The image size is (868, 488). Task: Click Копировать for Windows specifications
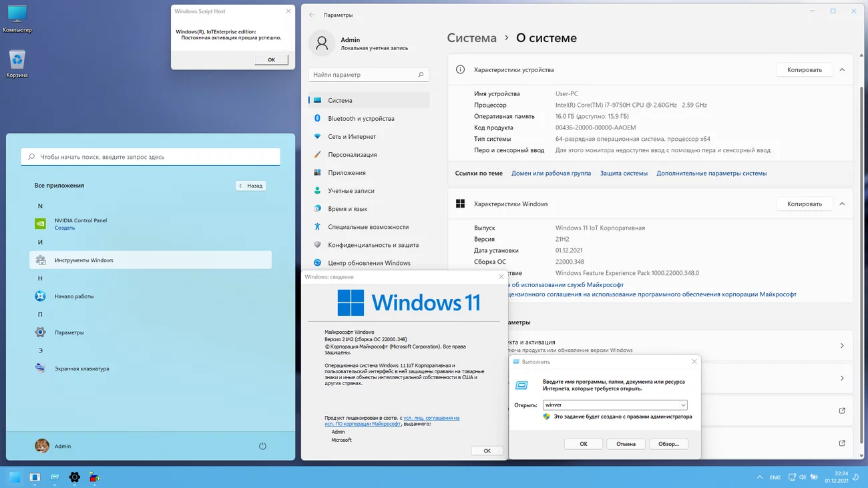[804, 204]
